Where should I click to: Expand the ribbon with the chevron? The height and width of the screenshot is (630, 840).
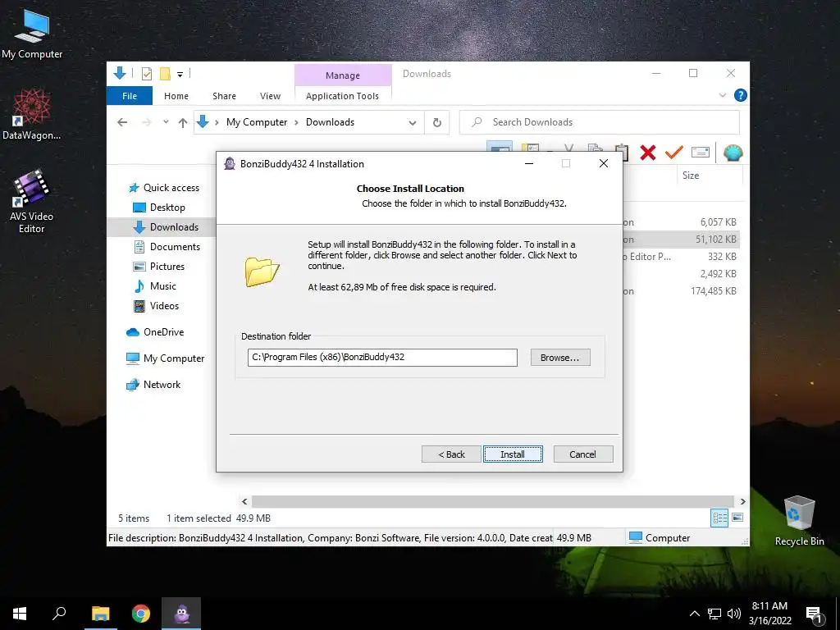coord(722,95)
